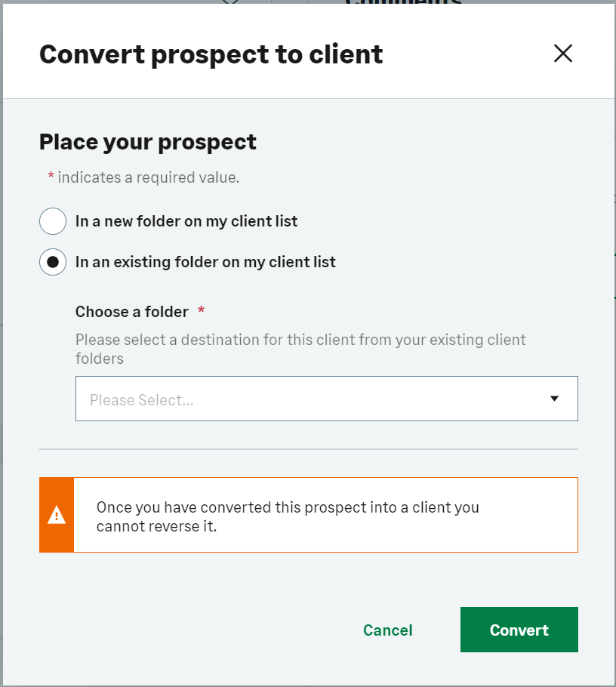Open the 'Please Select...' folder combo box
Viewport: 616px width, 687px height.
[x=326, y=399]
